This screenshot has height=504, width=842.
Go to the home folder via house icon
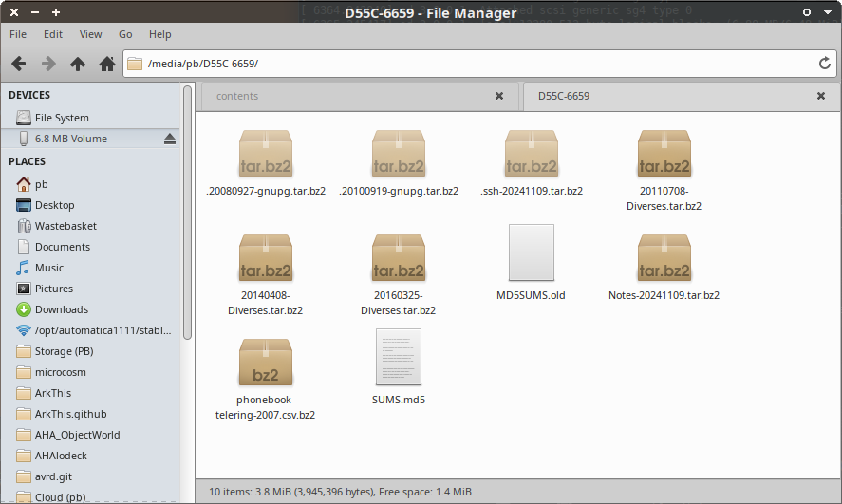coord(107,64)
